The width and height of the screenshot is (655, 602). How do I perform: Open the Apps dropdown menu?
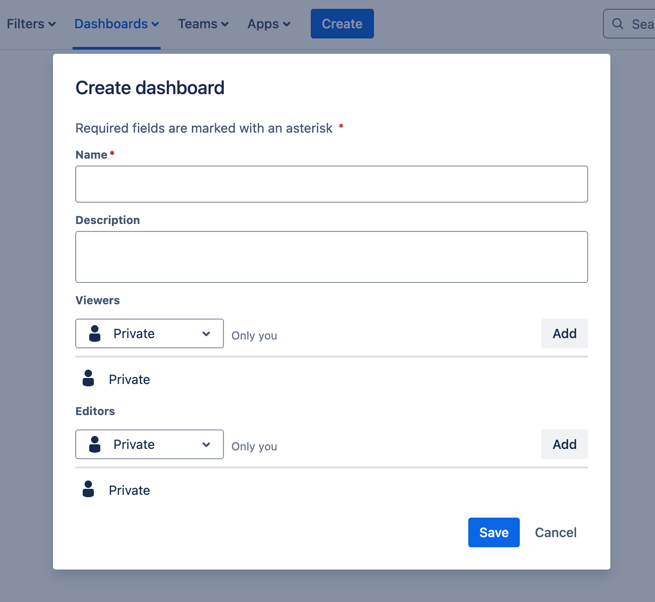tap(268, 24)
